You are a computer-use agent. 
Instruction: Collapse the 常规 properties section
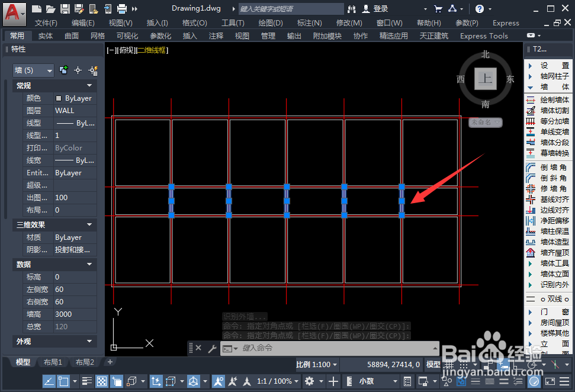(x=89, y=85)
